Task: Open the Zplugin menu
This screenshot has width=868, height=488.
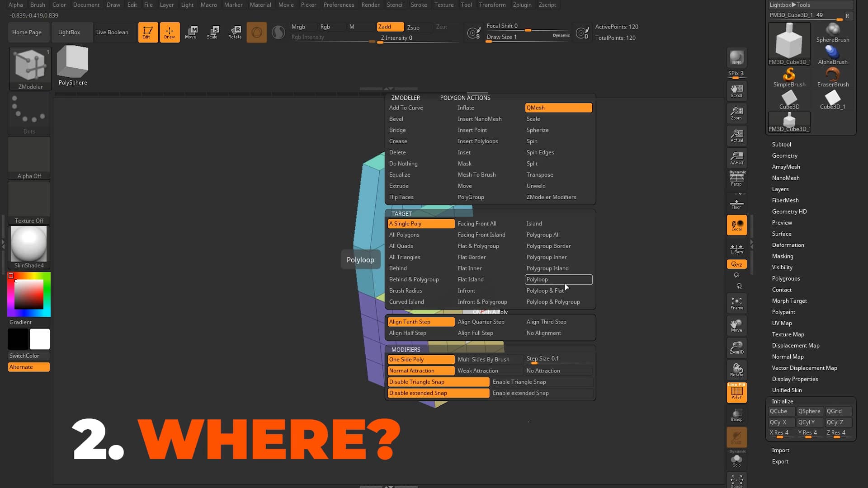Action: [x=522, y=5]
